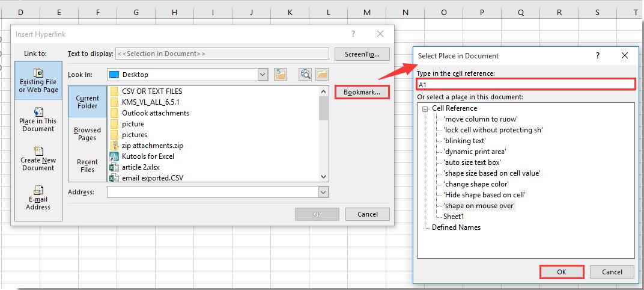
Task: Select 'lock cell without protecting sh' sheet
Action: point(493,130)
